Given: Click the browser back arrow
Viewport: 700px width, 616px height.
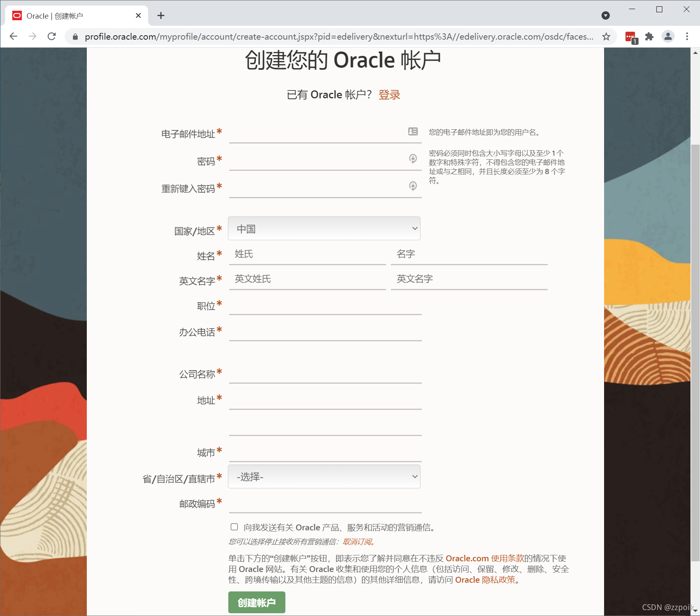Looking at the screenshot, I should pyautogui.click(x=13, y=36).
